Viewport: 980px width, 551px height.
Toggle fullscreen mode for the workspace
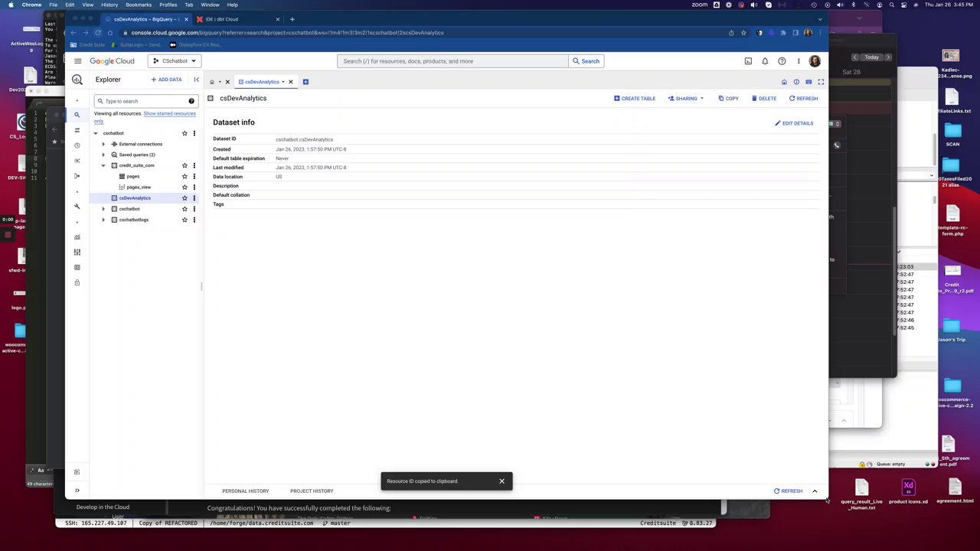click(x=821, y=82)
